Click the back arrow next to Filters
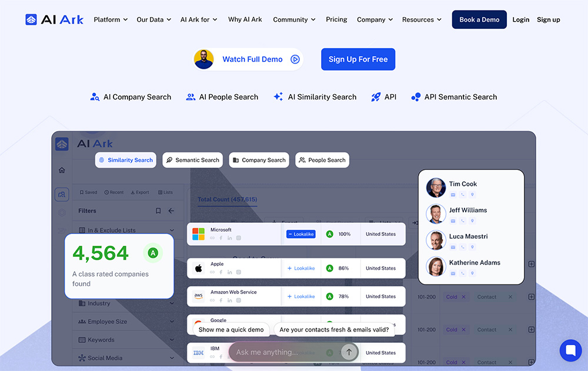Image resolution: width=588 pixels, height=371 pixels. [171, 211]
